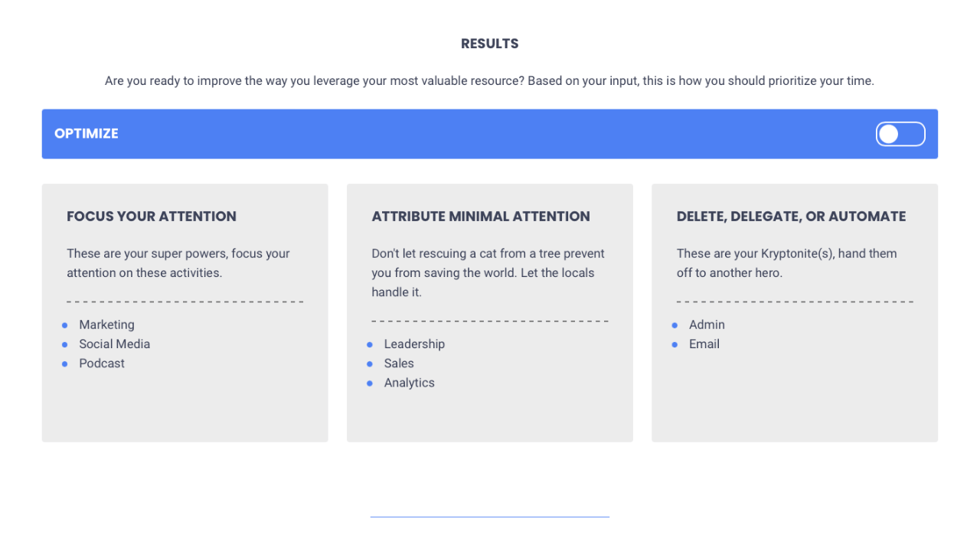
Task: Select the Social Media list item
Action: tap(114, 344)
